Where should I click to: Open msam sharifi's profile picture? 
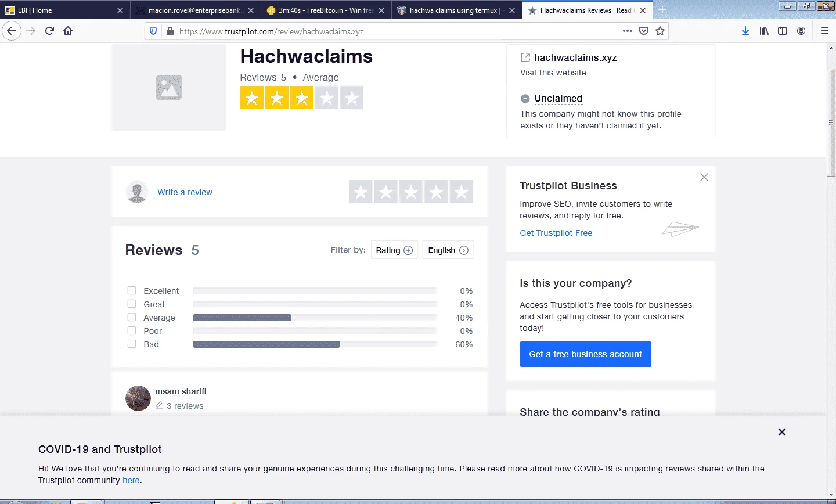(138, 398)
